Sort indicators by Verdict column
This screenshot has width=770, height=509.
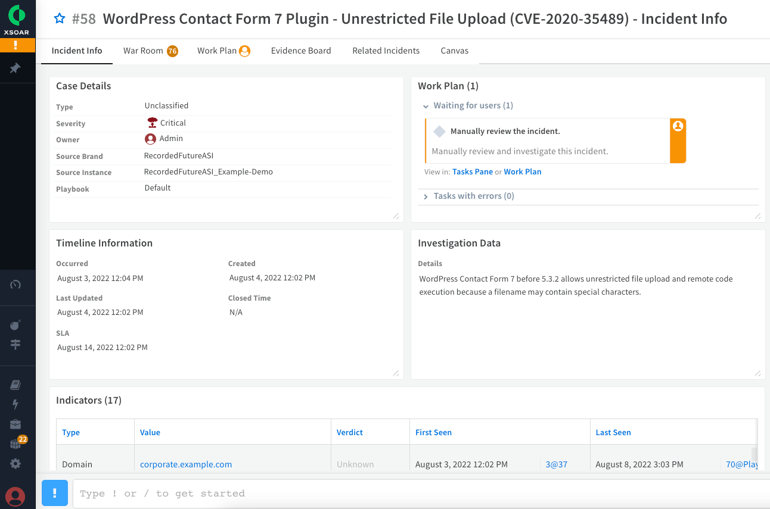[x=350, y=432]
